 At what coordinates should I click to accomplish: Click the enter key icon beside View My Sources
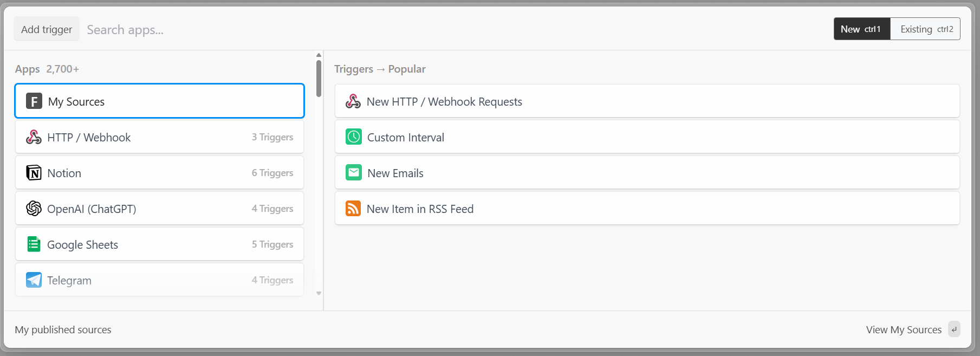coord(954,329)
